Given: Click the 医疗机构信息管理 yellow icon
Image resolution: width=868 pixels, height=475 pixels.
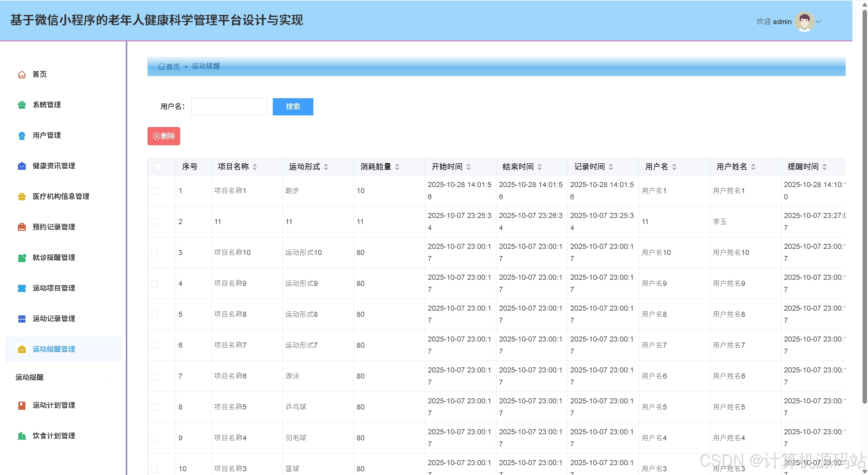Looking at the screenshot, I should click(x=22, y=197).
